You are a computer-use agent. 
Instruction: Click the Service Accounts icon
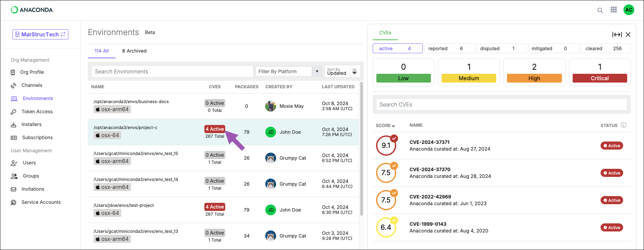(x=13, y=202)
